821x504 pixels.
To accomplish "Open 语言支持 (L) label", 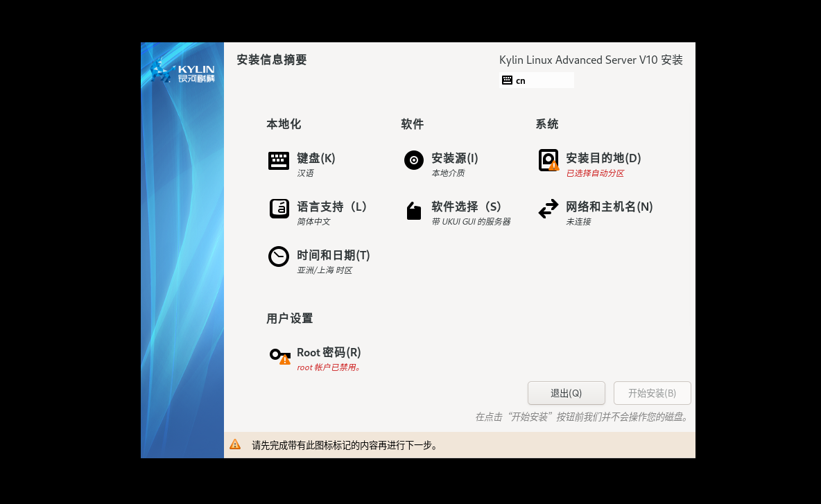I will click(331, 207).
